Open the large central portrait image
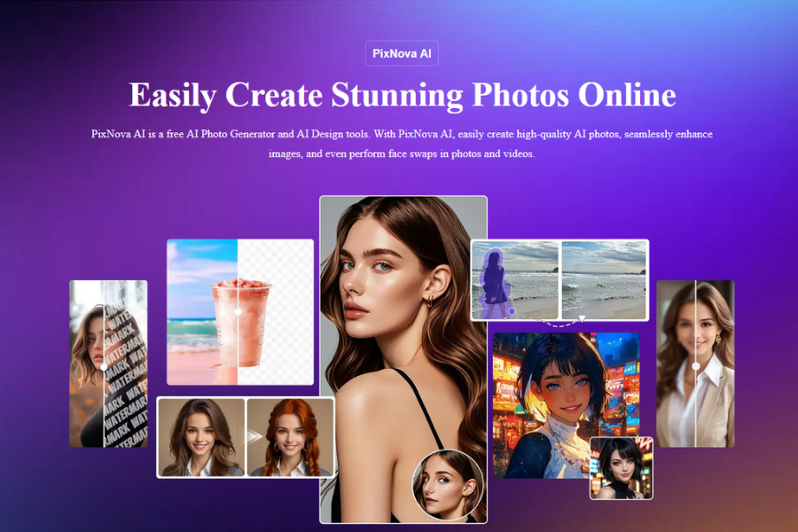Screen dimensions: 798x532 (x=403, y=359)
